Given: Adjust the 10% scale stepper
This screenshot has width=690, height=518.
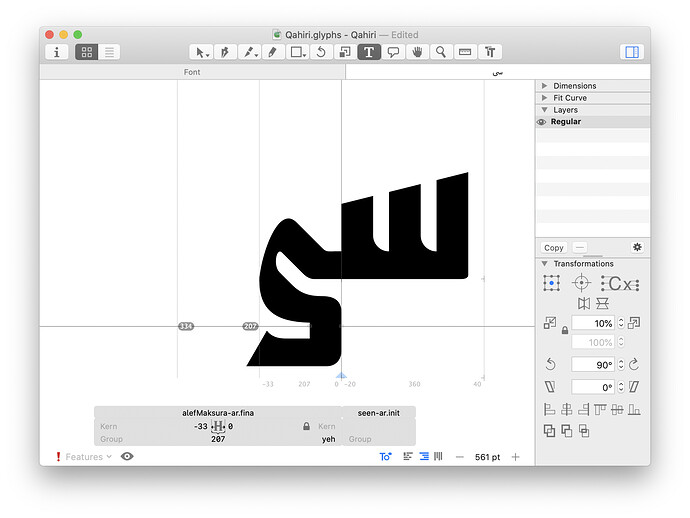Looking at the screenshot, I should pos(621,323).
